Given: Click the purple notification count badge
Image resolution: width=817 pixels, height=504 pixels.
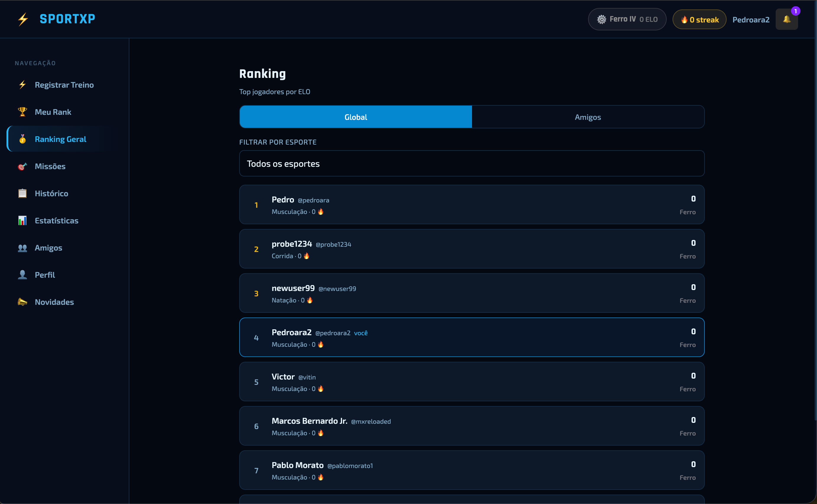Looking at the screenshot, I should [x=796, y=11].
